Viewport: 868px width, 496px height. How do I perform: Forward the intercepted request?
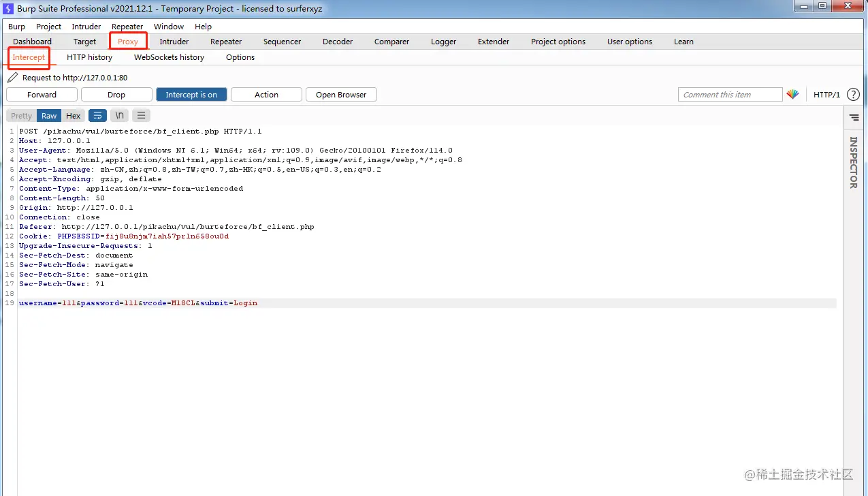pos(42,95)
